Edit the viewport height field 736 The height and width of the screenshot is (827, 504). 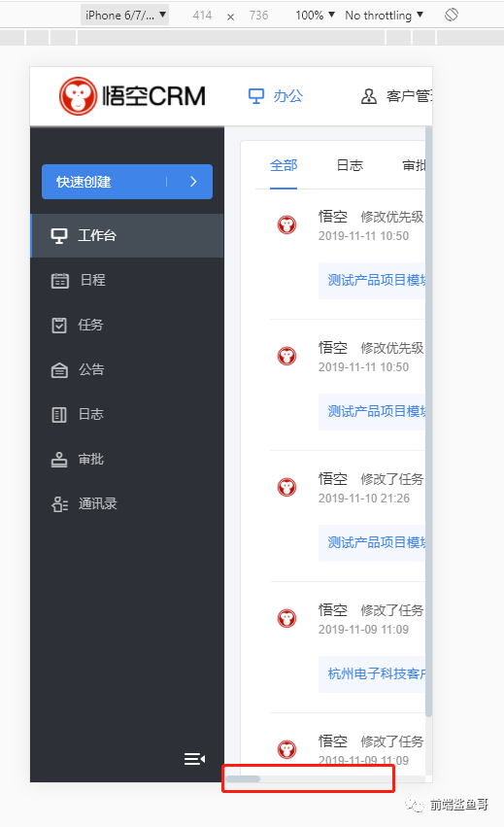[259, 16]
